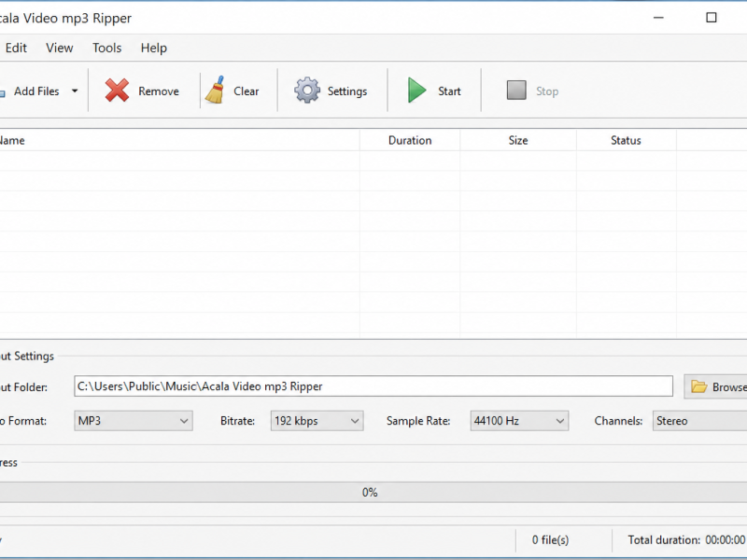The width and height of the screenshot is (747, 560).
Task: Open the 192 kbps bitrate dropdown
Action: point(317,421)
